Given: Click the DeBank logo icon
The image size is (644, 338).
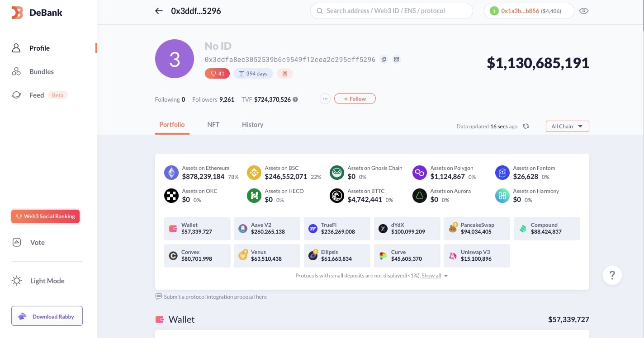Looking at the screenshot, I should (17, 13).
